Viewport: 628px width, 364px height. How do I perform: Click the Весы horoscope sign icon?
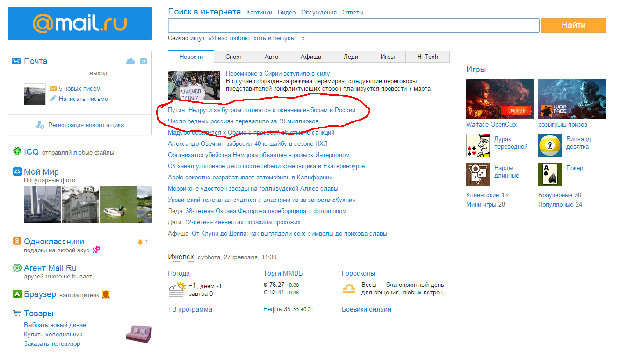[x=349, y=289]
